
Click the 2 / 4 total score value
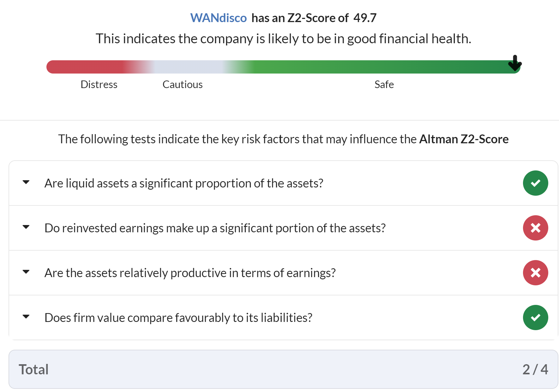click(535, 369)
